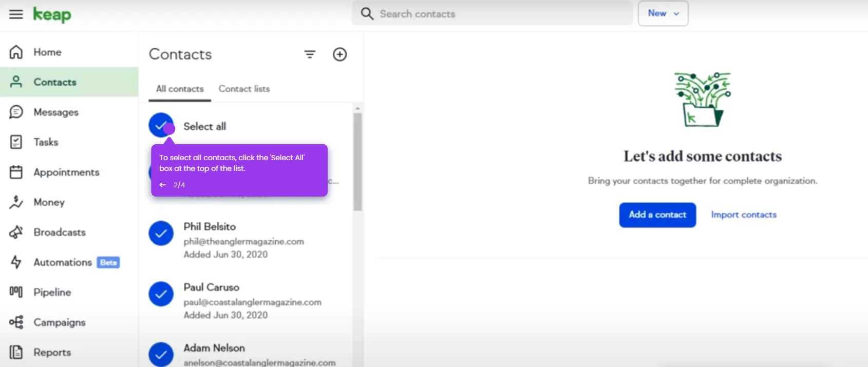868x367 pixels.
Task: Click the Broadcasts megaphone icon
Action: click(16, 232)
